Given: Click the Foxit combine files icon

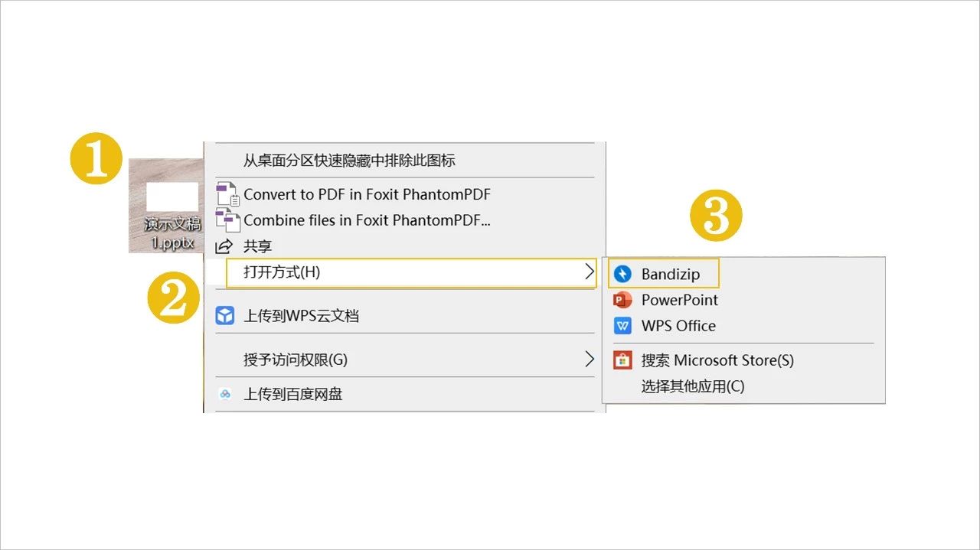Looking at the screenshot, I should 227,220.
